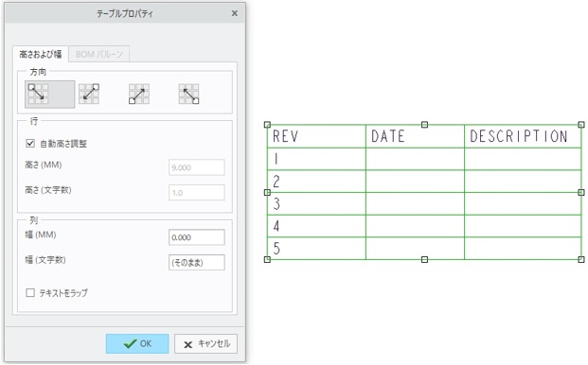Screen dimensions: 588x365
Task: Click the REV header cell in table
Action: click(x=316, y=136)
